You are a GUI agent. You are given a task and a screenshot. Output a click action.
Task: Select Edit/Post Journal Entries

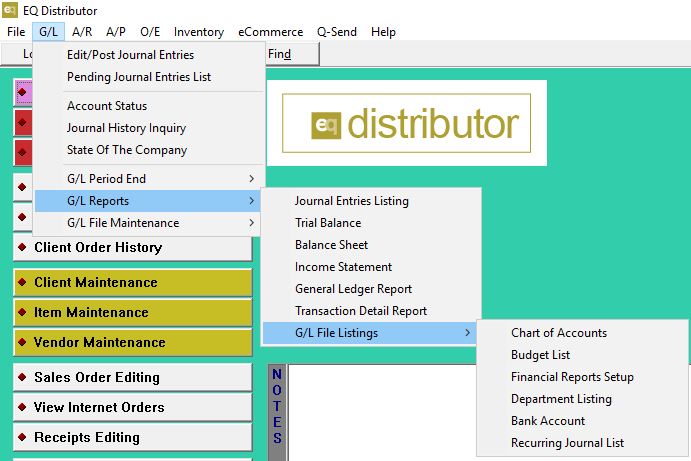(x=149, y=55)
